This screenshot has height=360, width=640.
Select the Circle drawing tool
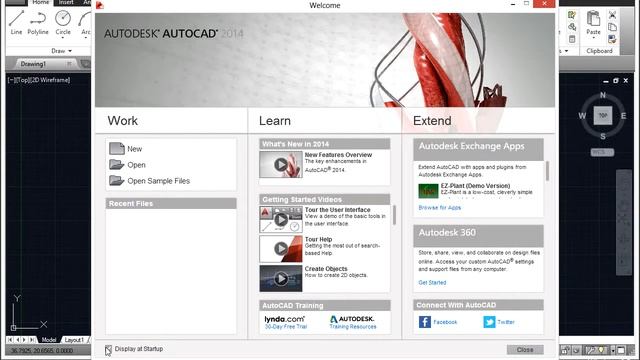(63, 22)
